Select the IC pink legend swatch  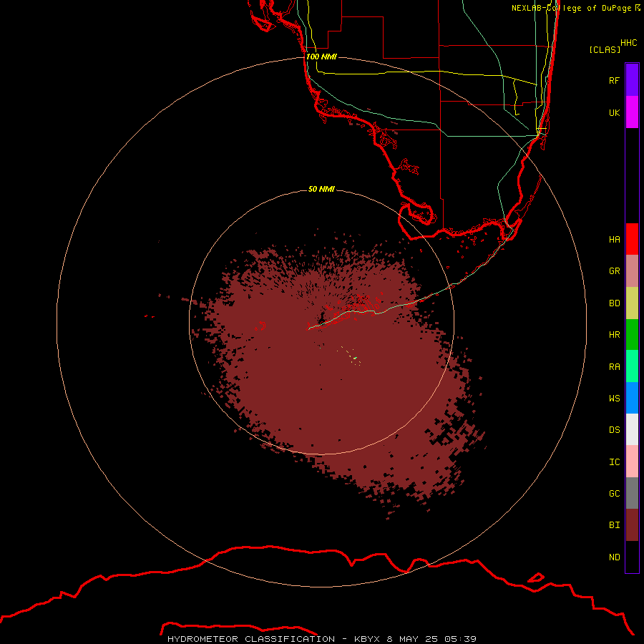tap(632, 462)
